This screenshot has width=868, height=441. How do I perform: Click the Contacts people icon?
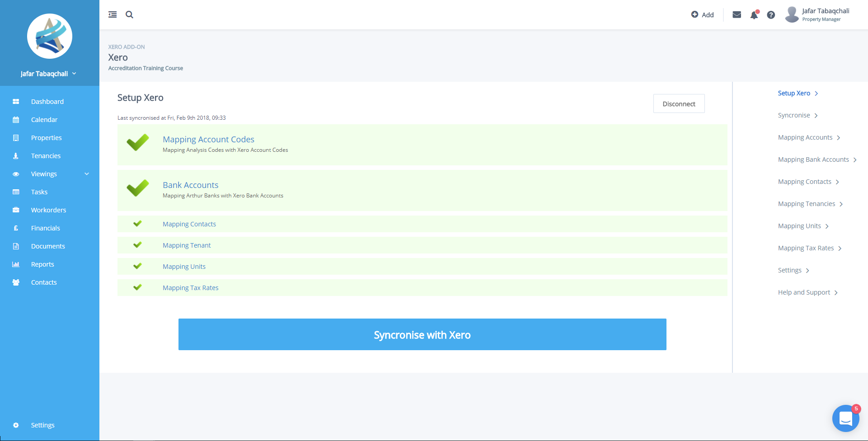click(16, 282)
